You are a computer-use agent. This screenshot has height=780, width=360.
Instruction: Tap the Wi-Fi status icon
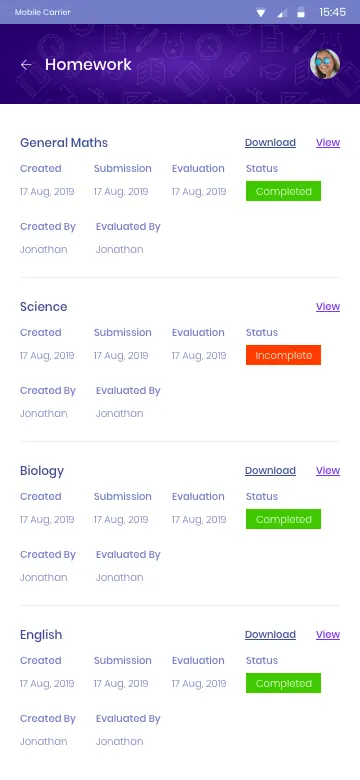click(261, 13)
